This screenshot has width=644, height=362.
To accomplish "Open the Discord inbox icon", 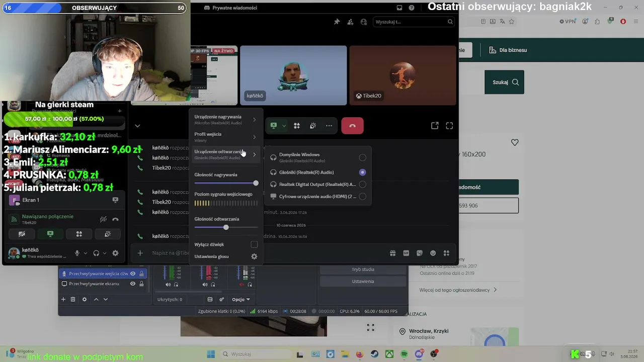I will click(399, 8).
